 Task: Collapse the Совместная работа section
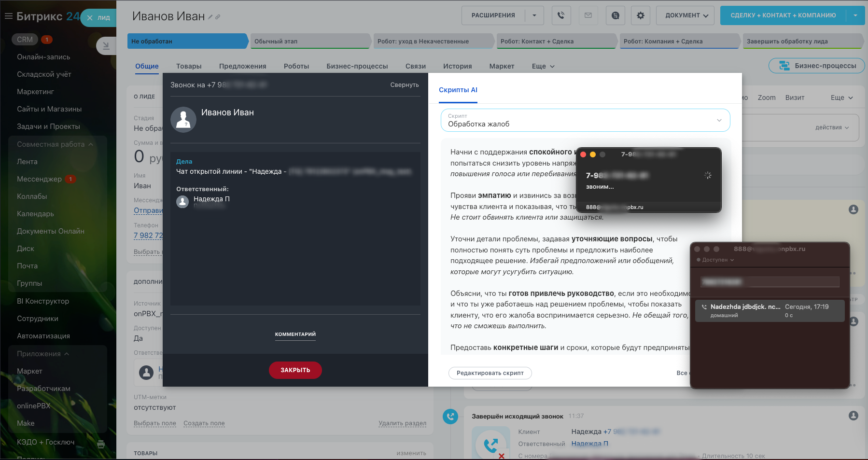[55, 144]
